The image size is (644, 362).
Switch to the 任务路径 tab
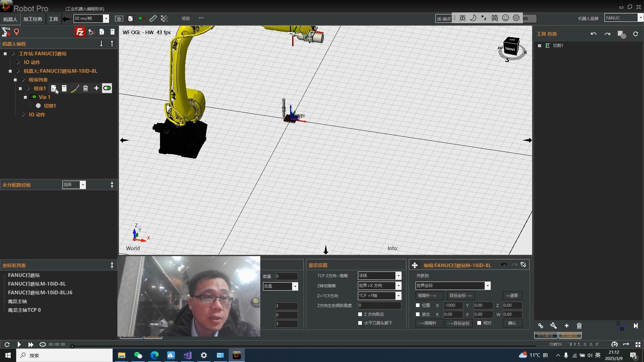click(546, 335)
